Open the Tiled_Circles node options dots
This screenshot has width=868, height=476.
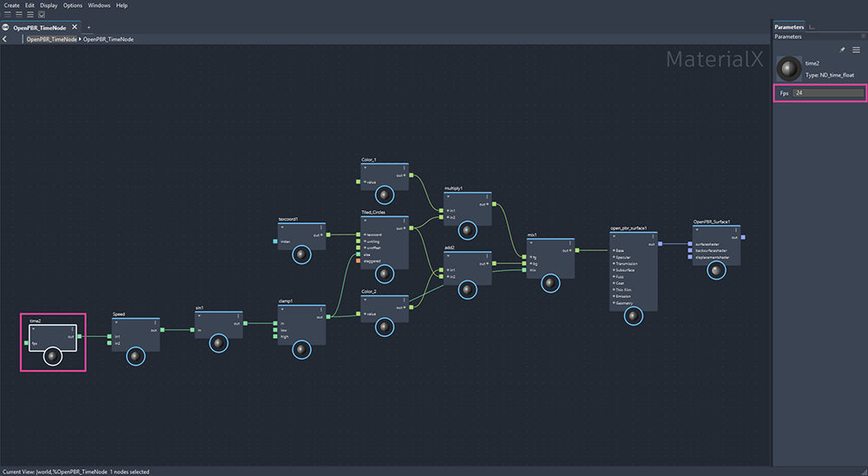point(404,221)
